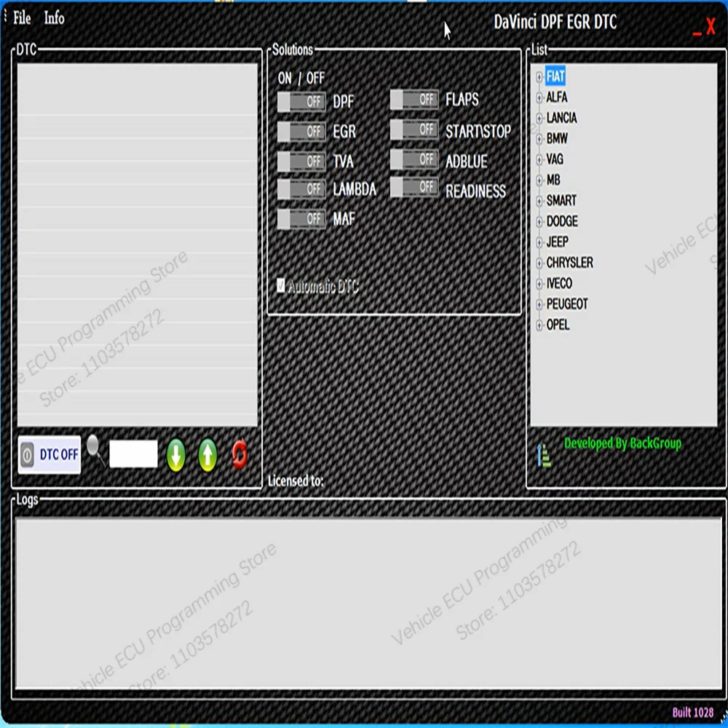728x728 pixels.
Task: Select FIAT in the brand list
Action: 555,76
